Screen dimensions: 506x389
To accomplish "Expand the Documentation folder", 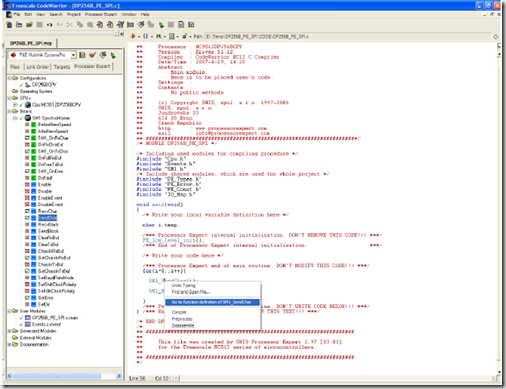I will (x=10, y=344).
